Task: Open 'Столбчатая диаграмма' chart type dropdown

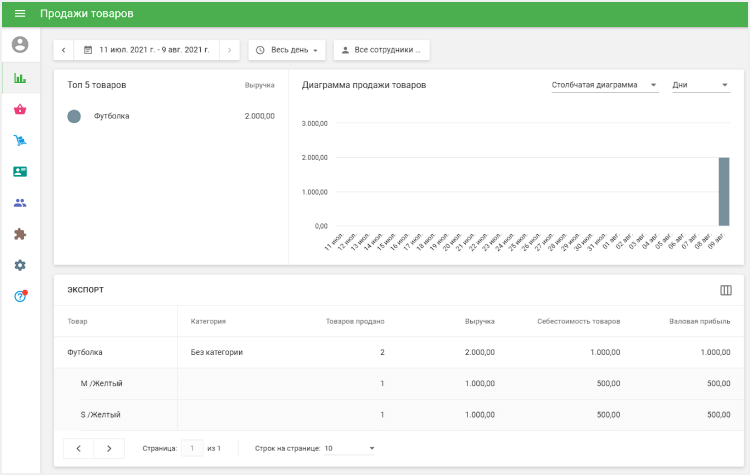Action: [605, 85]
